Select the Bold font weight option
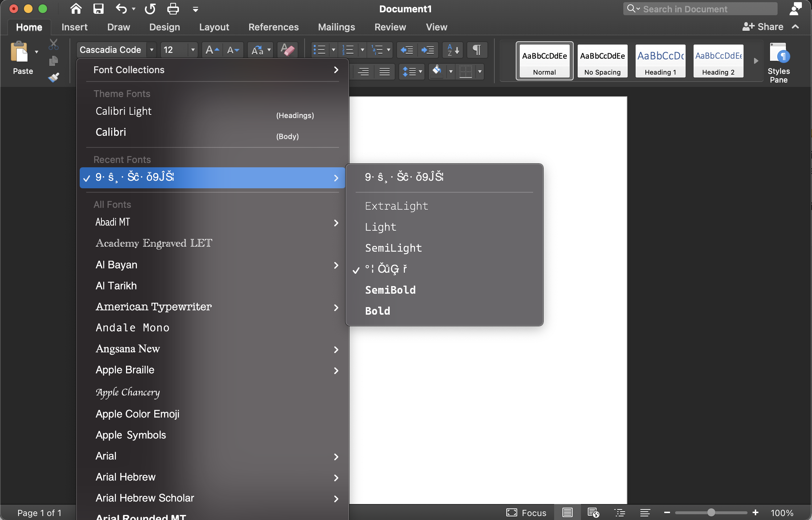The image size is (812, 520). coord(377,311)
